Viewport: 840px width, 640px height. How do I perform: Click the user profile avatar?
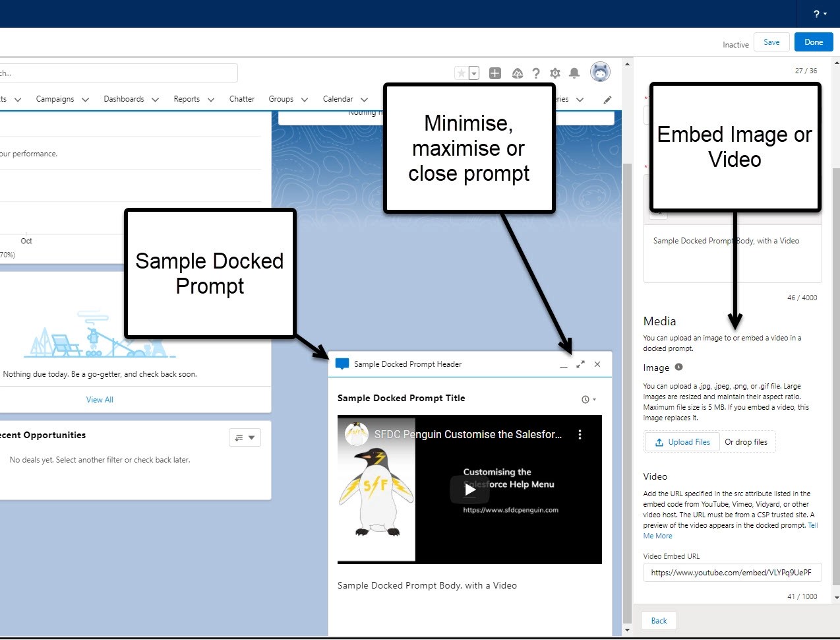(600, 72)
